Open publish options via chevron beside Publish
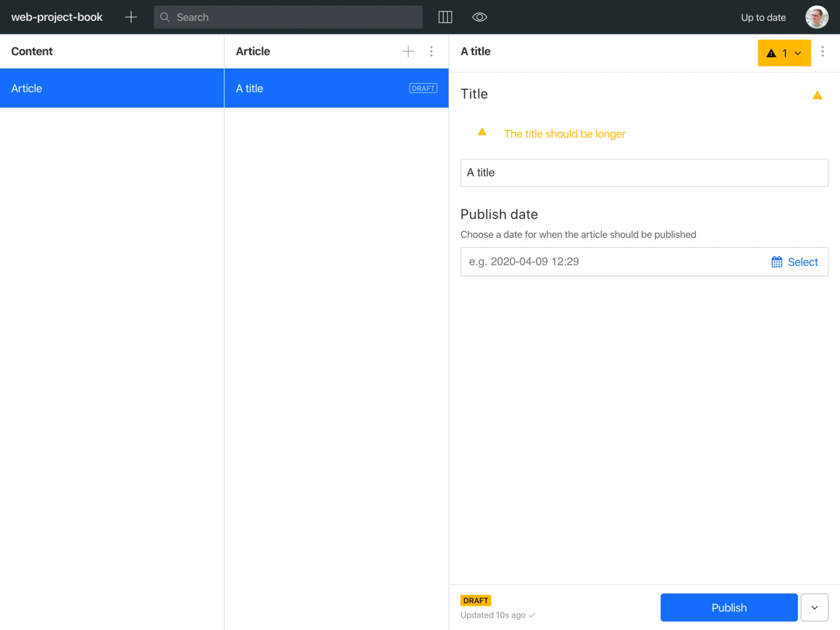The width and height of the screenshot is (840, 630). (814, 607)
